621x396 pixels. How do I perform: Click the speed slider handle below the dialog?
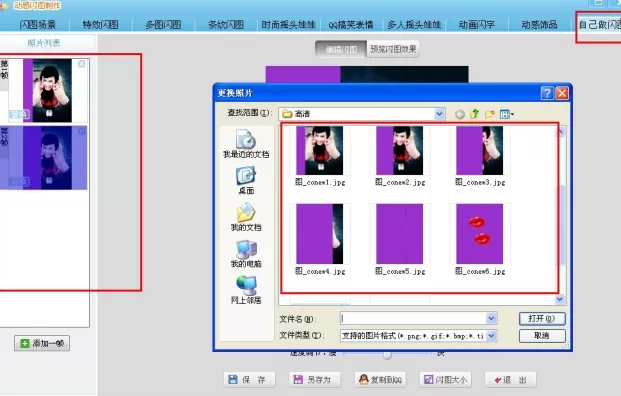387,355
